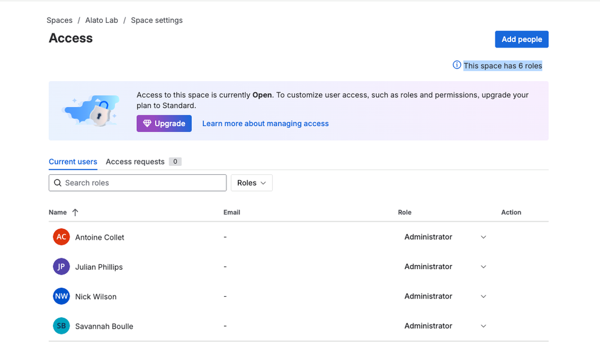Click the info icon beside "This space has 6 roles"
This screenshot has height=364, width=600.
457,65
